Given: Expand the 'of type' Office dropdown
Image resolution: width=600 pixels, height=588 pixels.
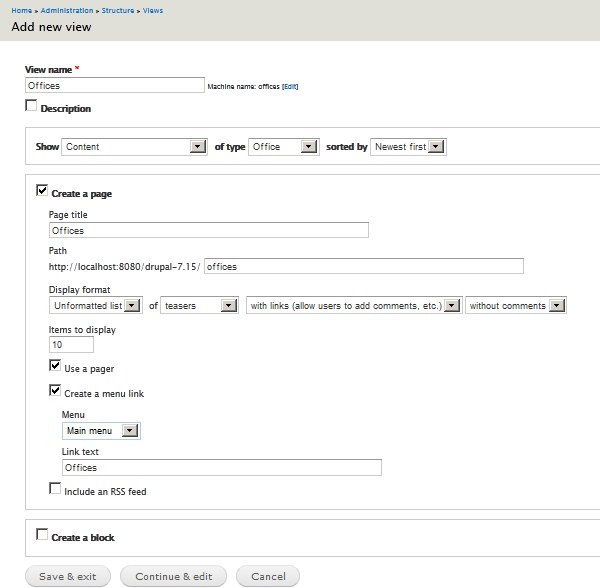Looking at the screenshot, I should click(284, 147).
